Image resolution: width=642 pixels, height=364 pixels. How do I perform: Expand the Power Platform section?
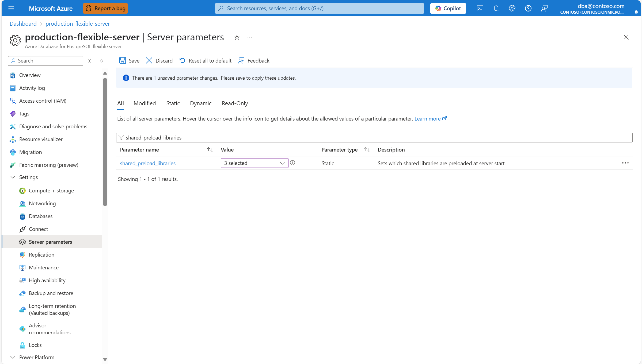point(13,357)
